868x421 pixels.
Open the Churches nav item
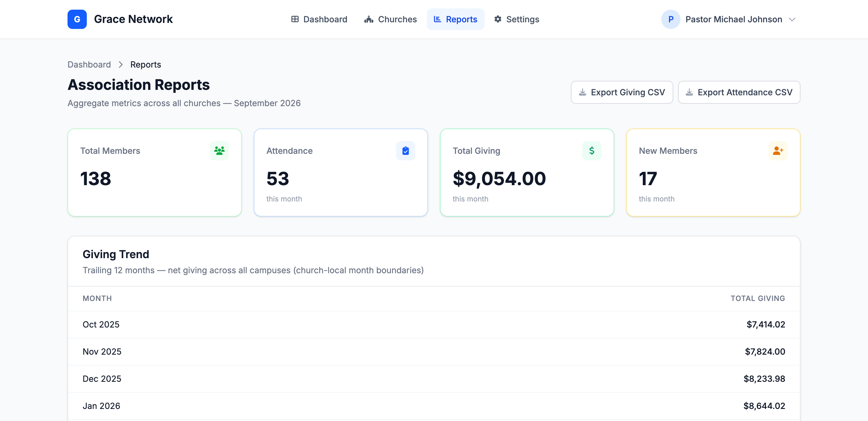[390, 19]
